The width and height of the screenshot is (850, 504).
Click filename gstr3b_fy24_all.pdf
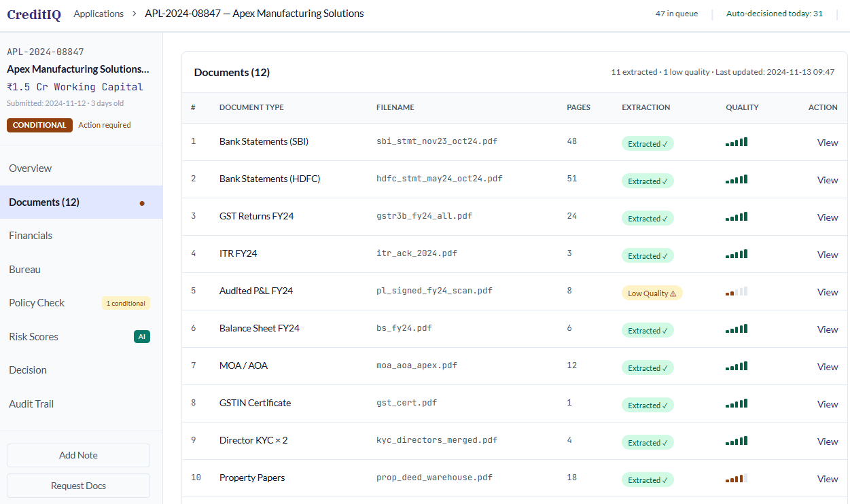[x=424, y=216]
